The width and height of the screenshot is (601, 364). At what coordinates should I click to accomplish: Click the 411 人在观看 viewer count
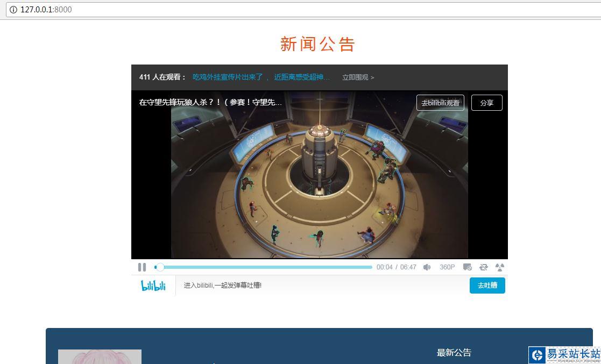coord(163,77)
